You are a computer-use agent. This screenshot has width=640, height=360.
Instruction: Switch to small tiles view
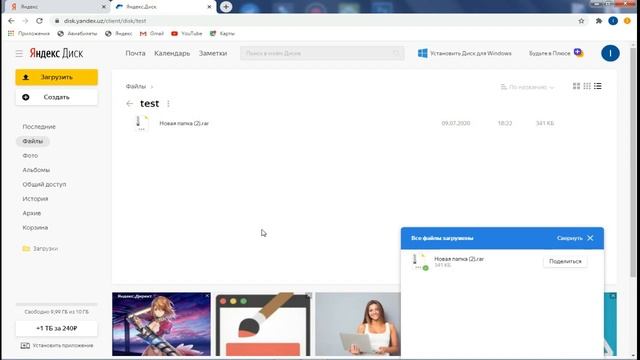click(x=587, y=86)
